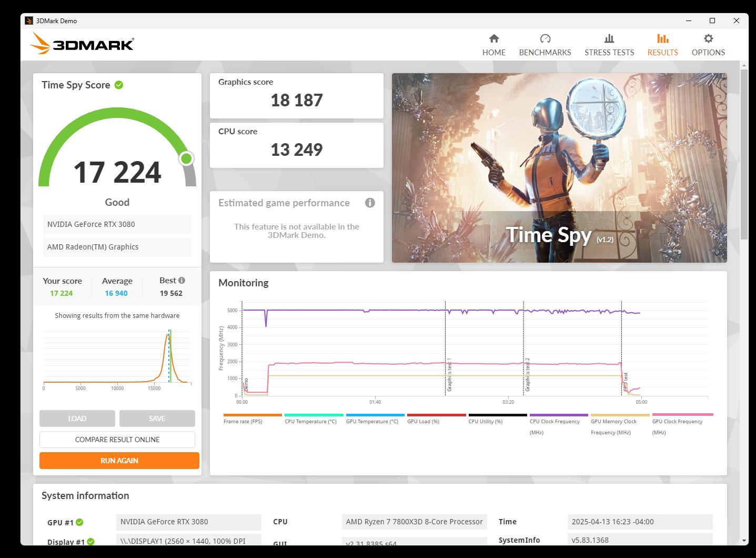Click the info icon next to Best score
Image resolution: width=756 pixels, height=558 pixels.
182,281
